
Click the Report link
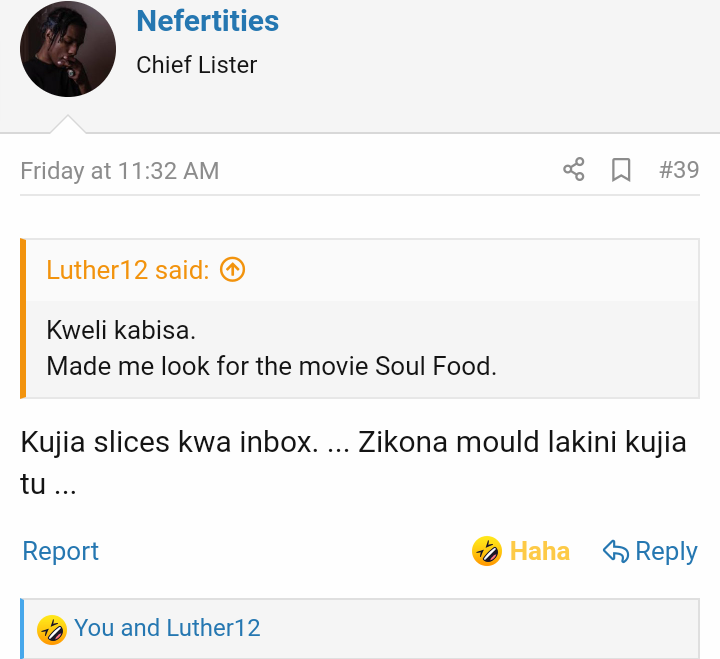click(x=61, y=551)
